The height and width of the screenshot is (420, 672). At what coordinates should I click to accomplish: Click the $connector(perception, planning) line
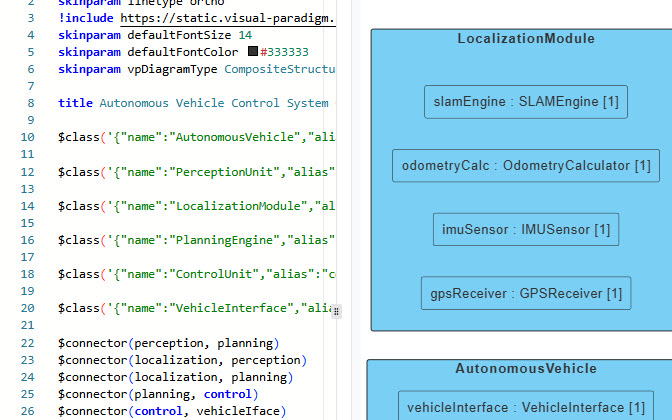[x=169, y=343]
